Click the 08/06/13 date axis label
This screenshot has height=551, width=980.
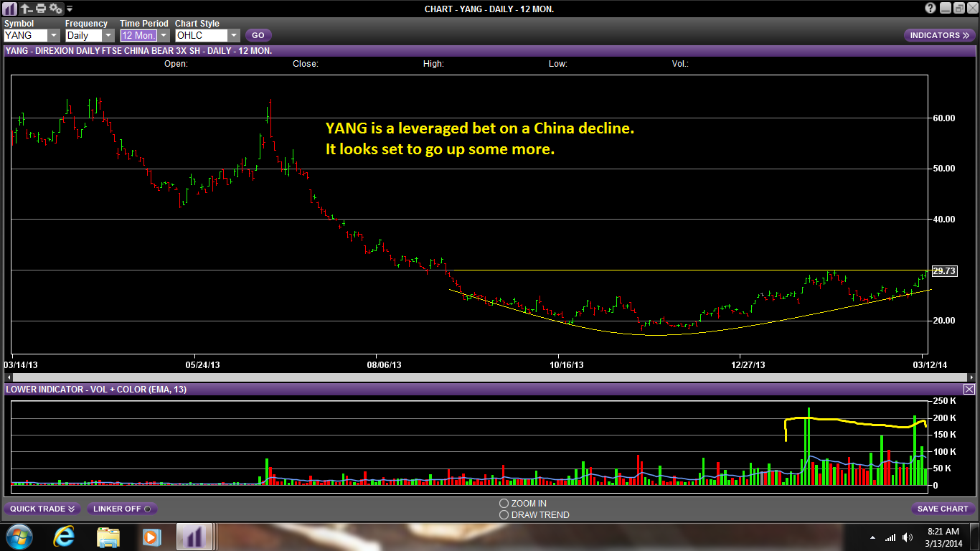[385, 364]
